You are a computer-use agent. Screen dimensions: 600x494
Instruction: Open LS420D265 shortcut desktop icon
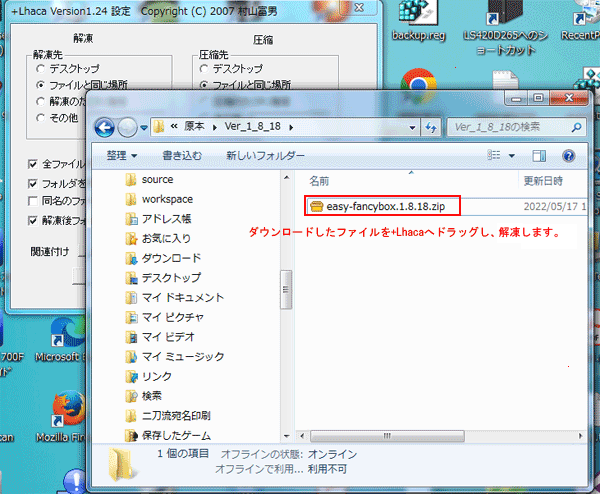505,28
